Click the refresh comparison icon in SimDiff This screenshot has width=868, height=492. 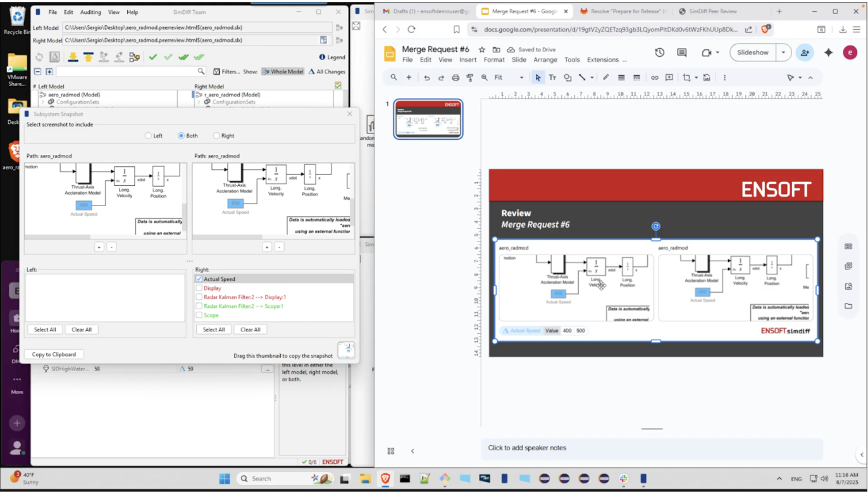(39, 57)
